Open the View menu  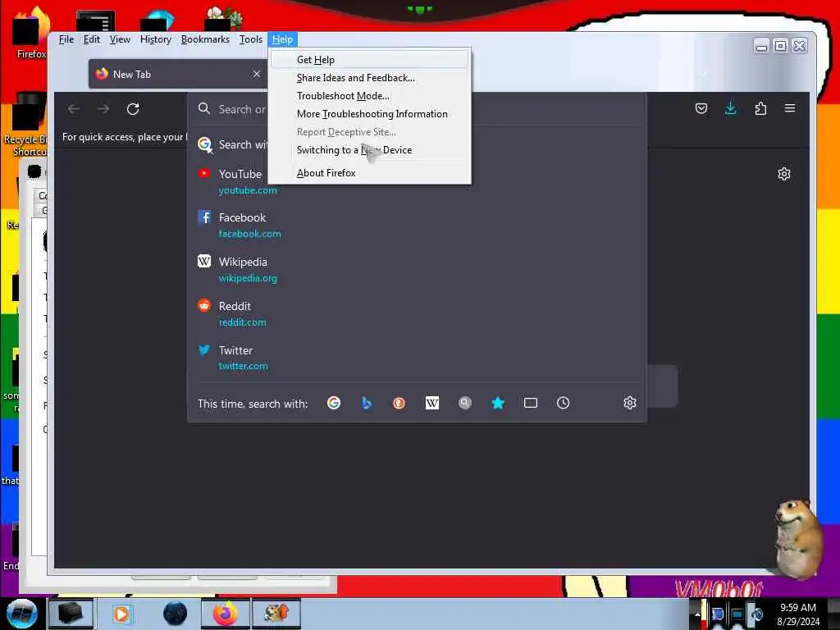(x=120, y=39)
